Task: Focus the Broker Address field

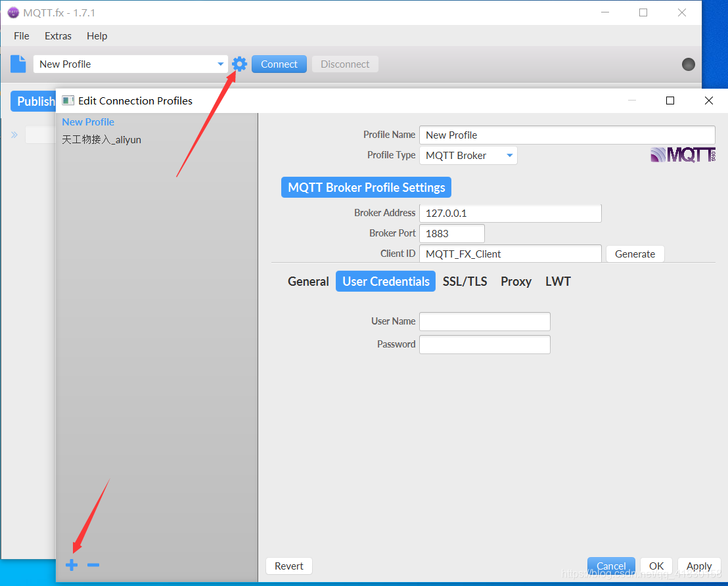Action: point(511,213)
